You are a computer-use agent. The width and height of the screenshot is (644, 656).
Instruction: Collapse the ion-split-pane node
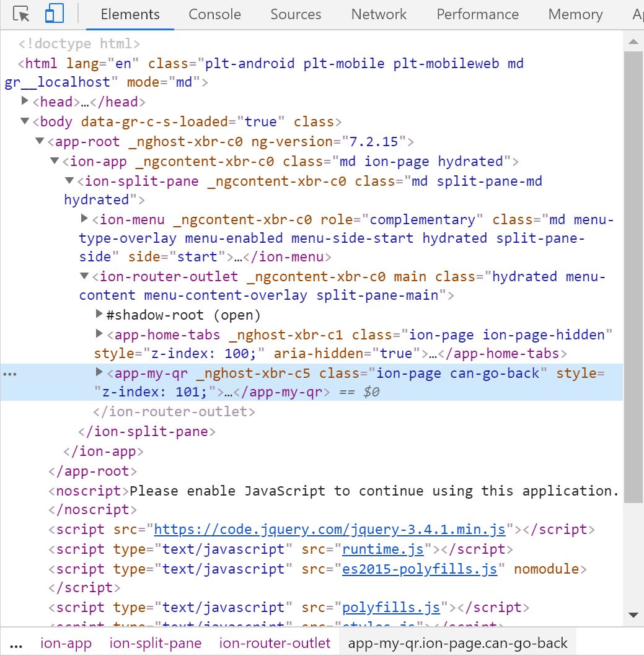pos(69,180)
